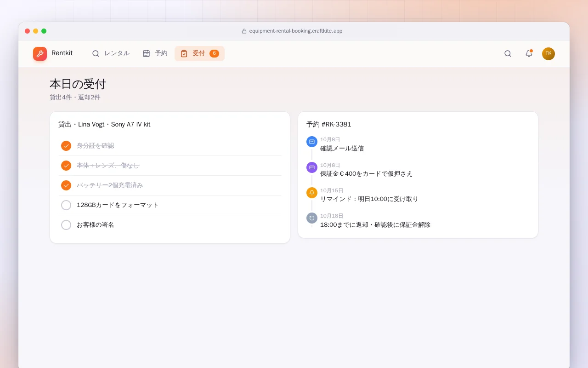Image resolution: width=588 pixels, height=368 pixels.
Task: Click the address bar URL text
Action: [296, 31]
